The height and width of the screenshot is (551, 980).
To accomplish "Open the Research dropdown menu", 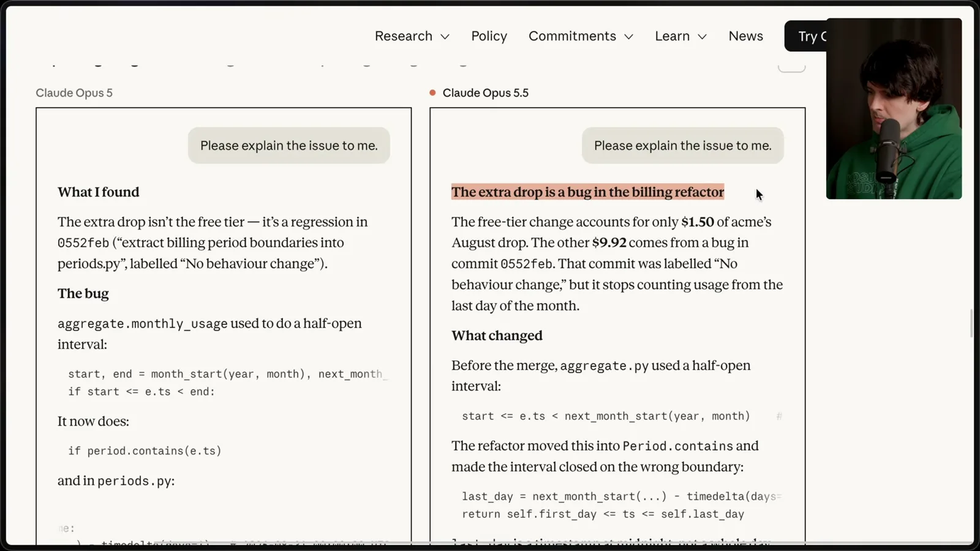I will point(412,36).
